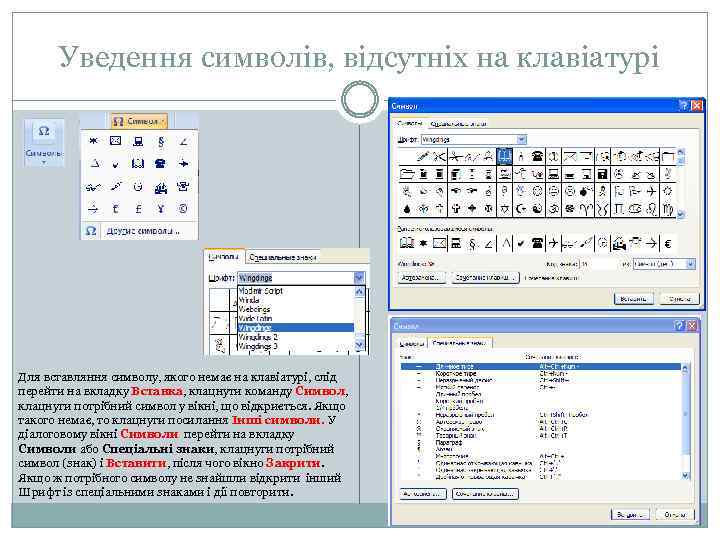
Task: Click Сочетание клавиш button in lower dialog
Action: point(485,494)
